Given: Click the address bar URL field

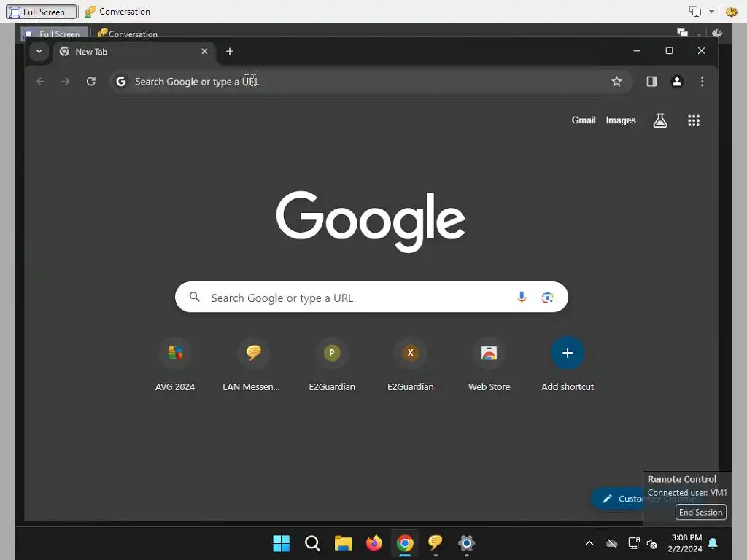Looking at the screenshot, I should pos(371,82).
